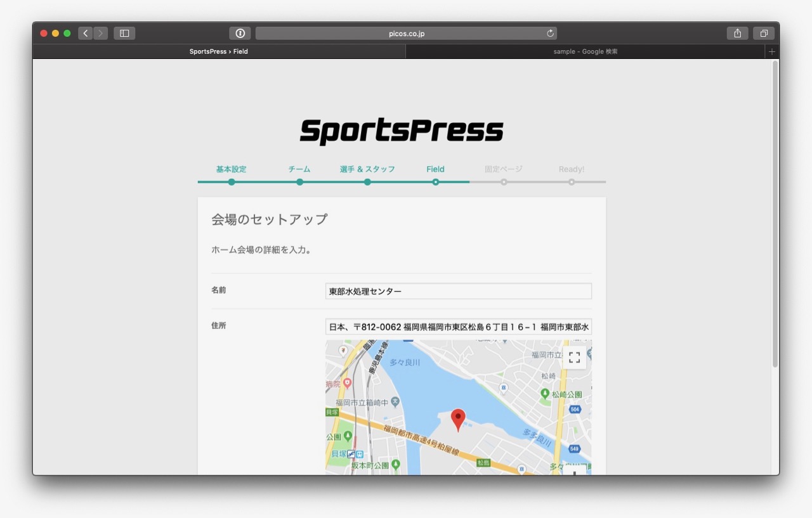The width and height of the screenshot is (812, 518).
Task: Select the Field step label
Action: (435, 169)
